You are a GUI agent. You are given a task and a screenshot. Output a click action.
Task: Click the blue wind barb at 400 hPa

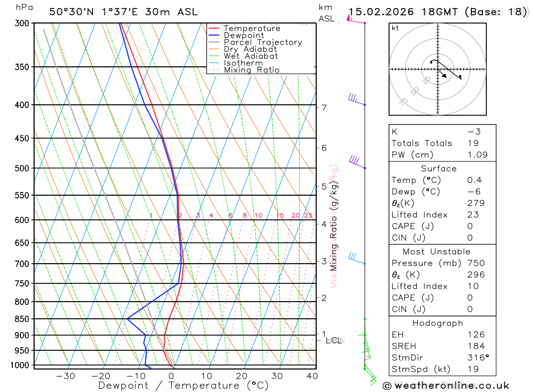(357, 99)
